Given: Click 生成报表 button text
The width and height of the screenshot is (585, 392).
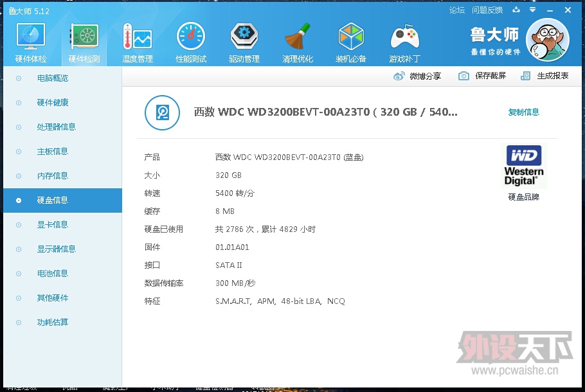Looking at the screenshot, I should point(553,76).
